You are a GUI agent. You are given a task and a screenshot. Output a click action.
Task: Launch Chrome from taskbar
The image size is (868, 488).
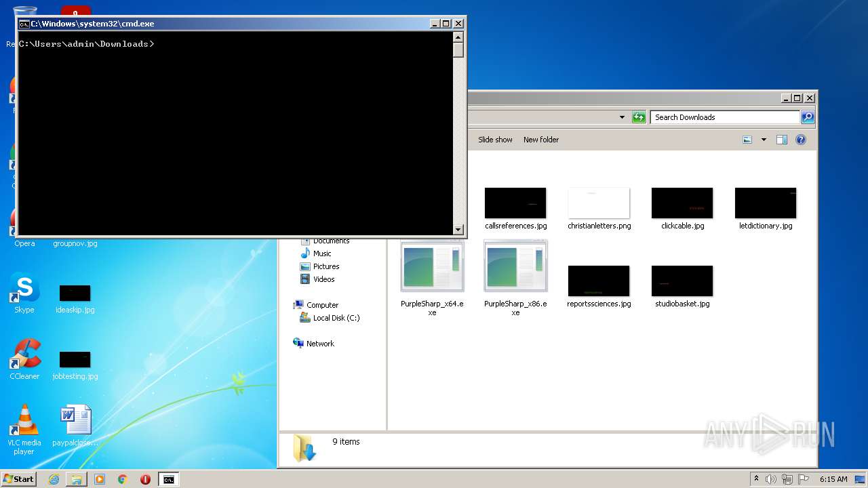pyautogui.click(x=123, y=479)
